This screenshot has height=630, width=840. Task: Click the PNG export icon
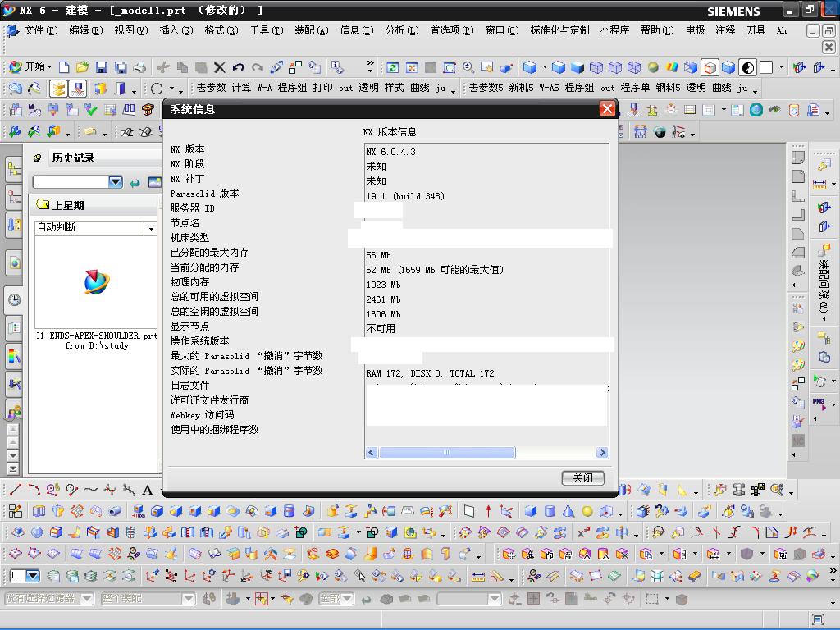(819, 403)
